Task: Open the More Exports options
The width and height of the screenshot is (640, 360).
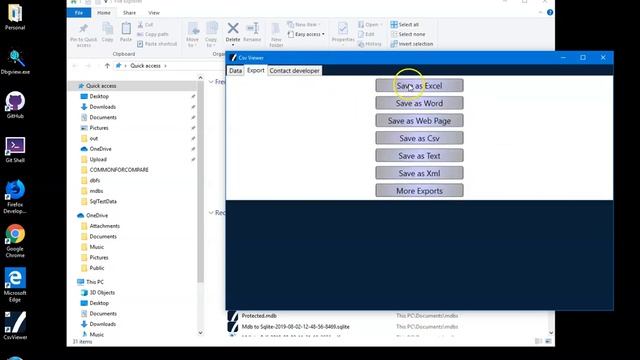Action: pyautogui.click(x=419, y=191)
